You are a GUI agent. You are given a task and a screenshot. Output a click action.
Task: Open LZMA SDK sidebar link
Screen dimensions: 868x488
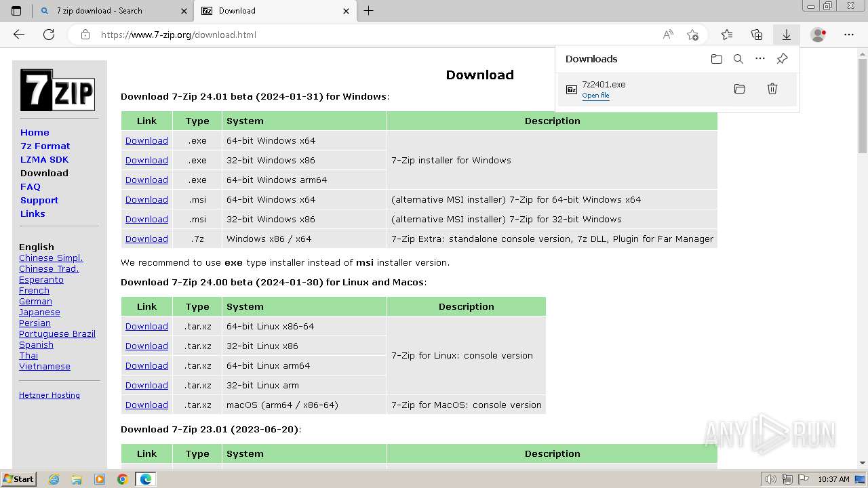(44, 159)
